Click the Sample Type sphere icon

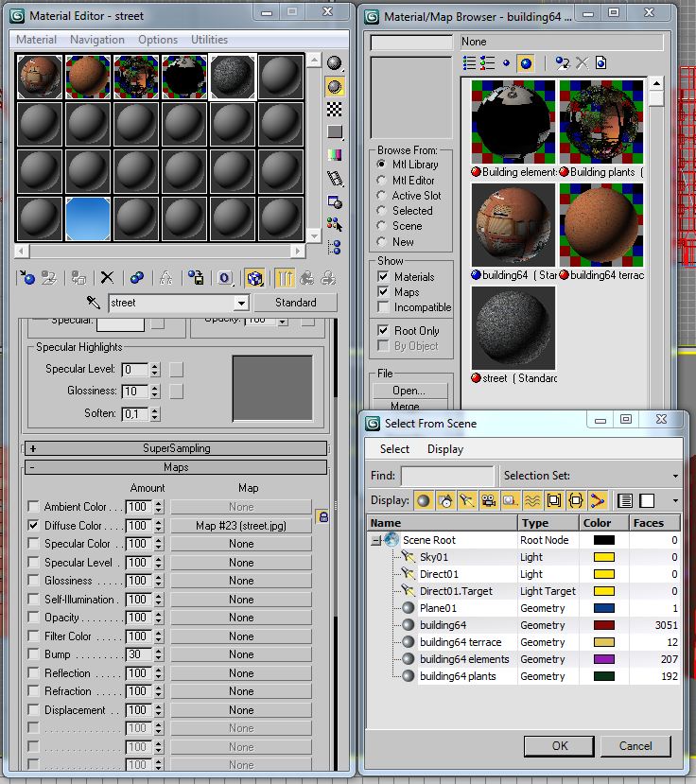pos(335,63)
